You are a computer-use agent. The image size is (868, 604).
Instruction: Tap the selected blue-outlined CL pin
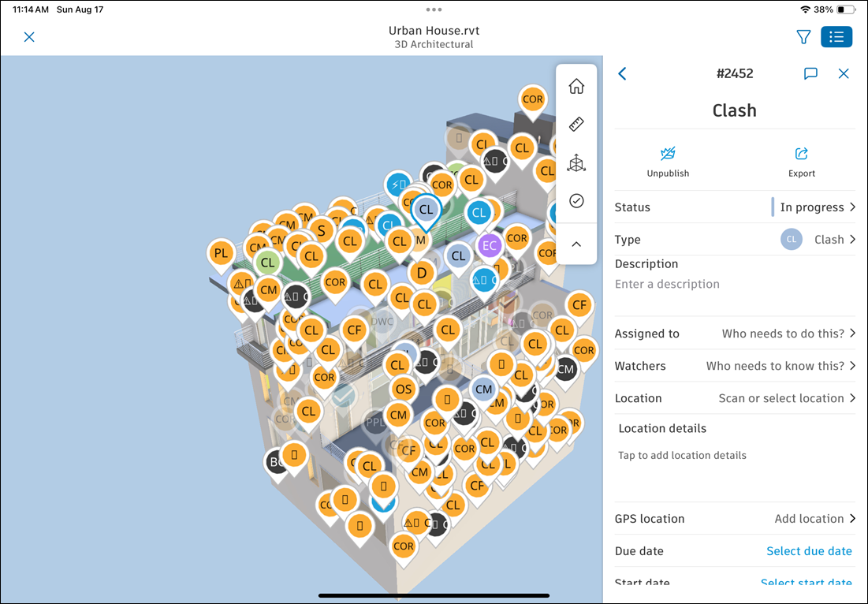(427, 210)
